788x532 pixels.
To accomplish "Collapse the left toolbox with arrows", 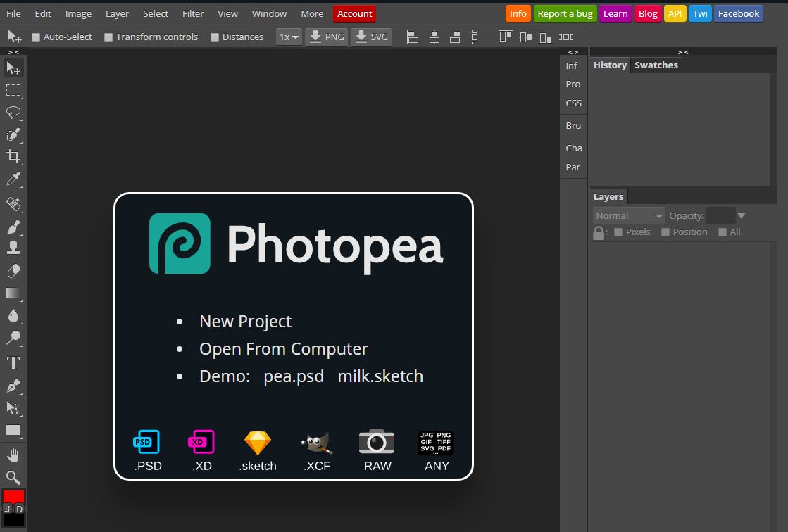I will coord(13,52).
